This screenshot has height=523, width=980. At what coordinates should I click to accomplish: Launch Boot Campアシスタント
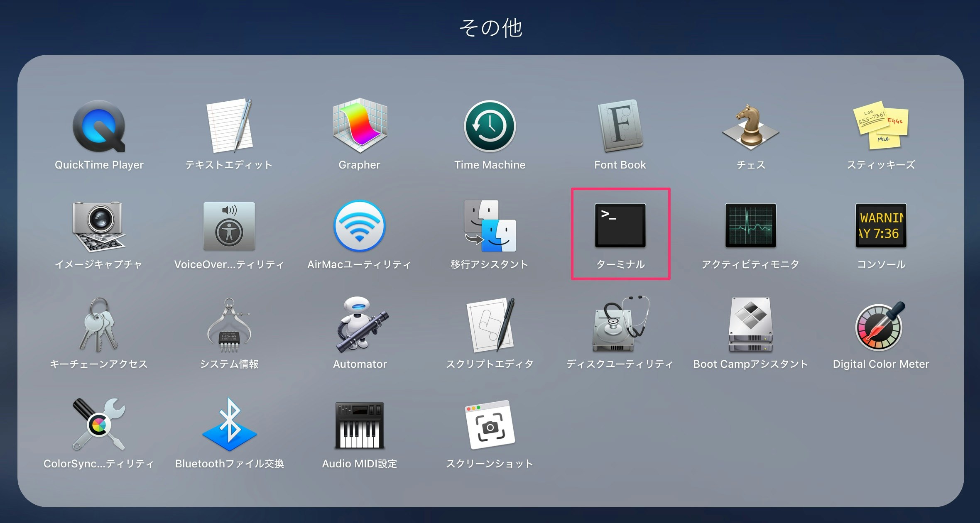tap(750, 328)
